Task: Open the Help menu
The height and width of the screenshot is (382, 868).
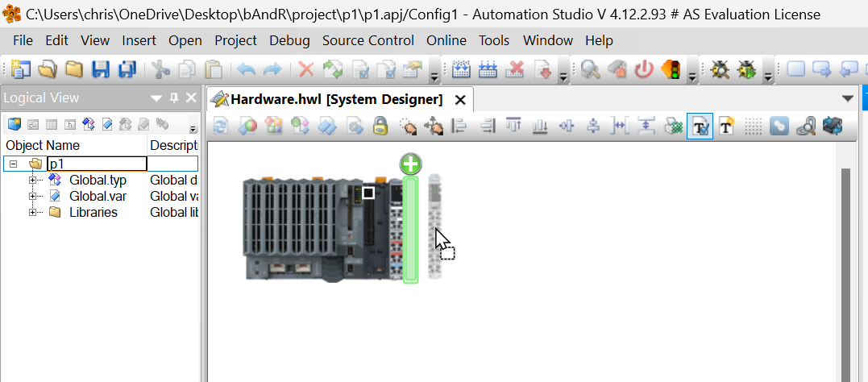Action: pos(599,40)
